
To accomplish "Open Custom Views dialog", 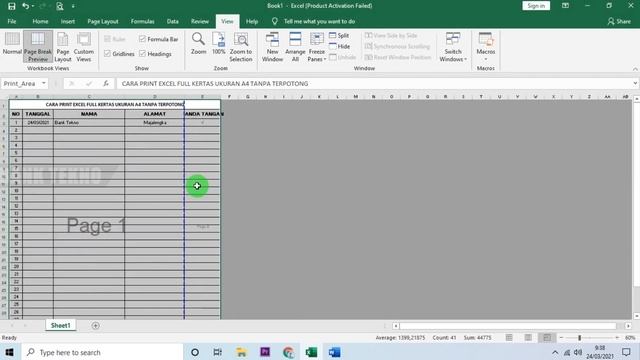I will tap(84, 47).
